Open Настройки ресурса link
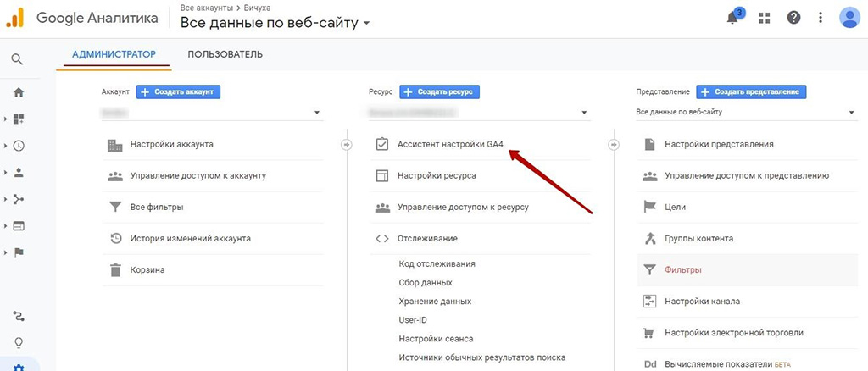Image resolution: width=868 pixels, height=371 pixels. coord(437,176)
